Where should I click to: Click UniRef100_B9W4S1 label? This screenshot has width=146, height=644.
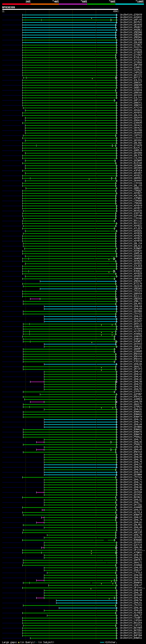coord(131,638)
